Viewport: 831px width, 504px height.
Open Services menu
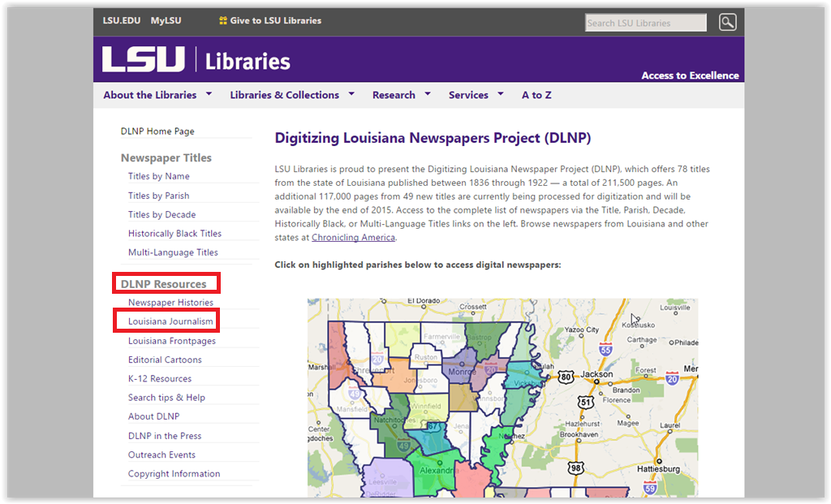click(x=468, y=95)
